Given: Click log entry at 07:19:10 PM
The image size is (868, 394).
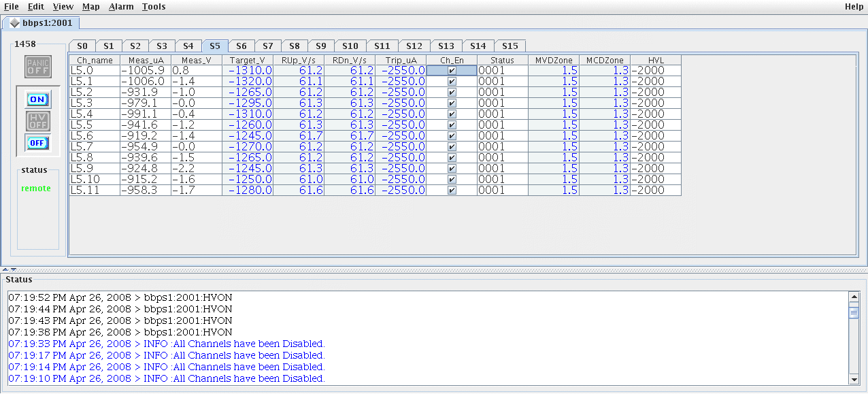Looking at the screenshot, I should (x=167, y=378).
